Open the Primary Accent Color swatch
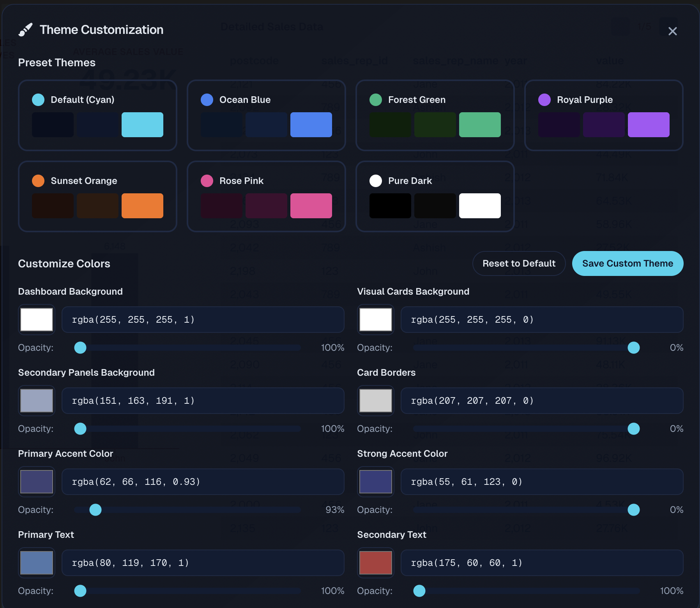 pos(36,482)
